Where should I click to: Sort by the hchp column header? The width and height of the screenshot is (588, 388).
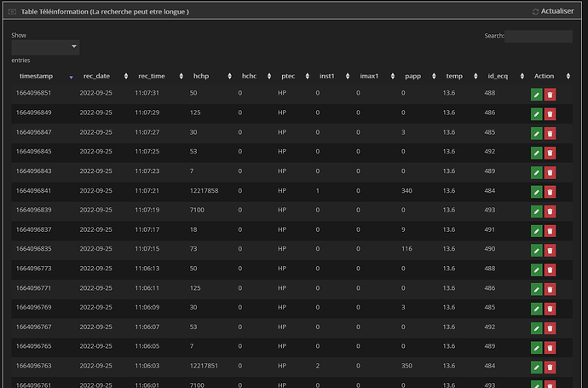tap(201, 76)
